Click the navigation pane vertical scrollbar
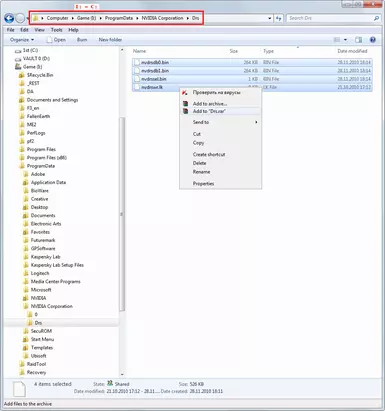The width and height of the screenshot is (385, 411). point(122,213)
